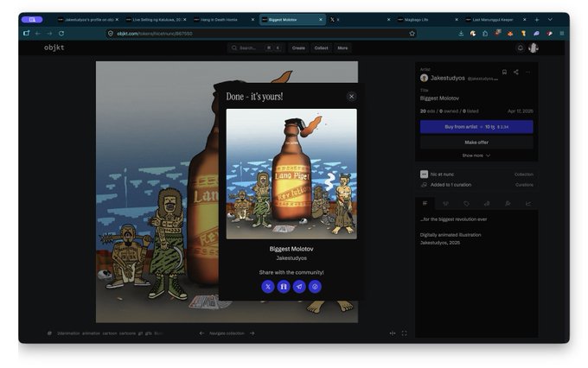Switch to 'Hang In Death Homie' browser tab
The image size is (588, 368).
pos(223,20)
